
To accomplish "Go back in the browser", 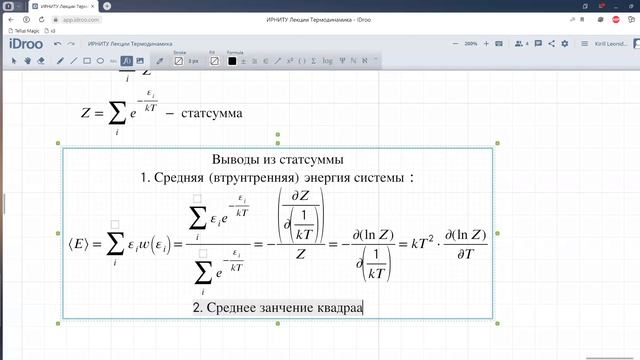I will [x=11, y=20].
